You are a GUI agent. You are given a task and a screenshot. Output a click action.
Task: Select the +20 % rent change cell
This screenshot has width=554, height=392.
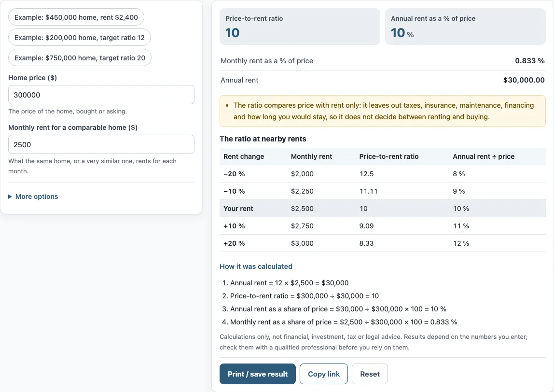click(x=234, y=243)
